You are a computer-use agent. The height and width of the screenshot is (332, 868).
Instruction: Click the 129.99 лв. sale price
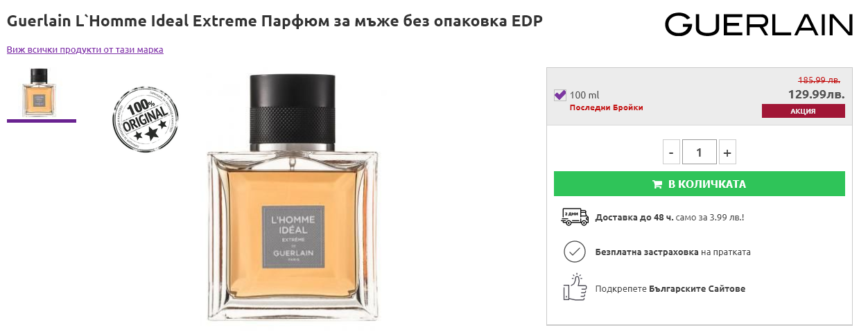(816, 94)
